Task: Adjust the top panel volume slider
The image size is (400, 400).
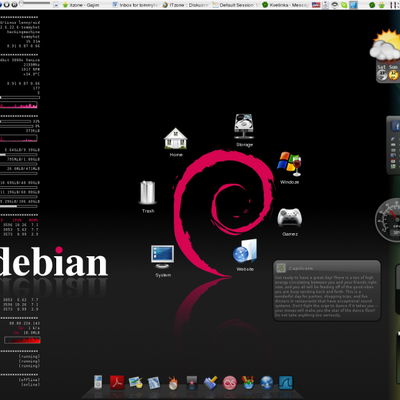Action: coord(35,4)
